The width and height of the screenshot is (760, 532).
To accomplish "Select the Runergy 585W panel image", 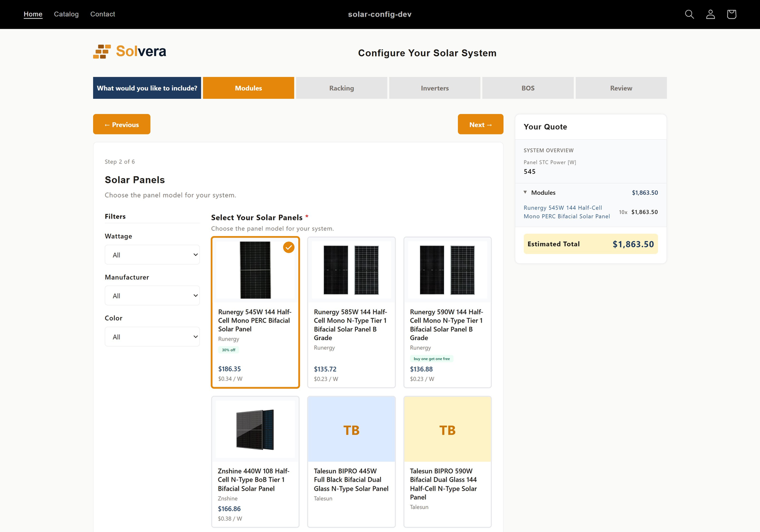I will [351, 270].
